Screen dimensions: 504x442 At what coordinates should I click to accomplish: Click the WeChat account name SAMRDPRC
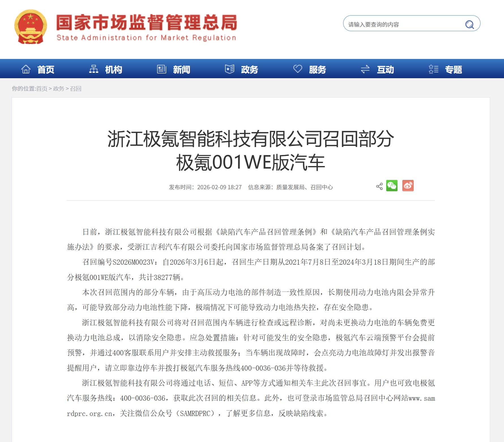195,413
